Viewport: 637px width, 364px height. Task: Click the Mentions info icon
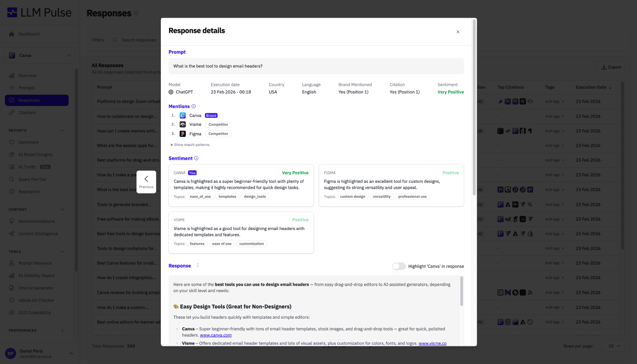[x=194, y=106]
